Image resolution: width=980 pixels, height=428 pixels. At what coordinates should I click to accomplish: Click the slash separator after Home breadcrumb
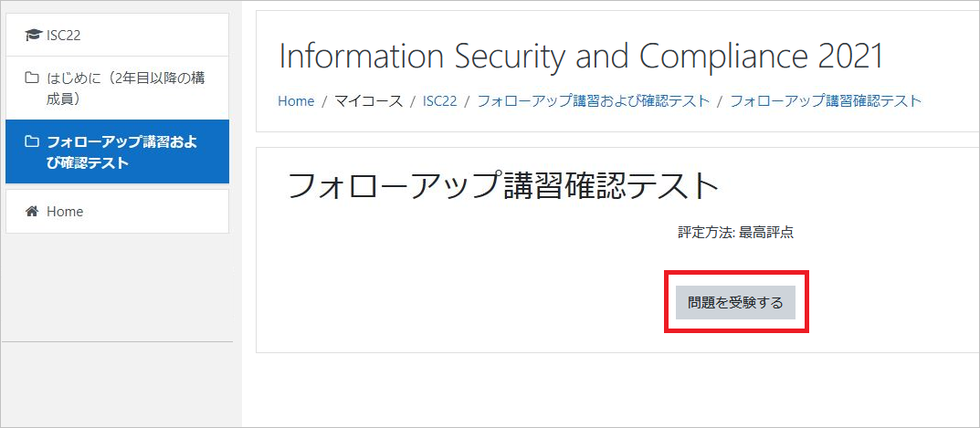(x=323, y=101)
